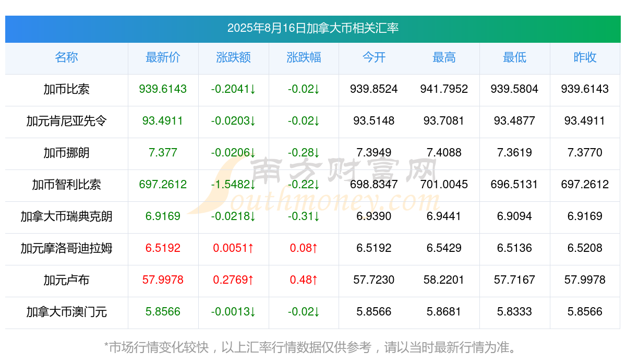Select the high value 58.2201
Viewport: 626px width, 364px height.
pos(444,280)
